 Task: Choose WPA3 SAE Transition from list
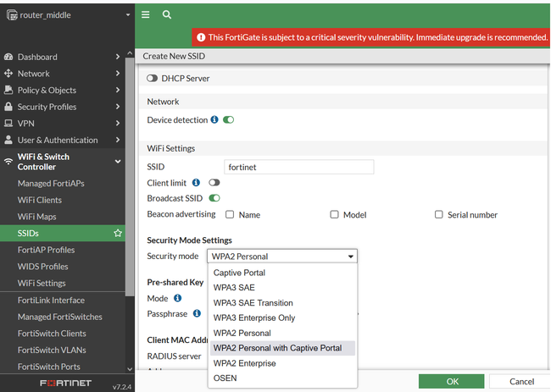tap(253, 303)
